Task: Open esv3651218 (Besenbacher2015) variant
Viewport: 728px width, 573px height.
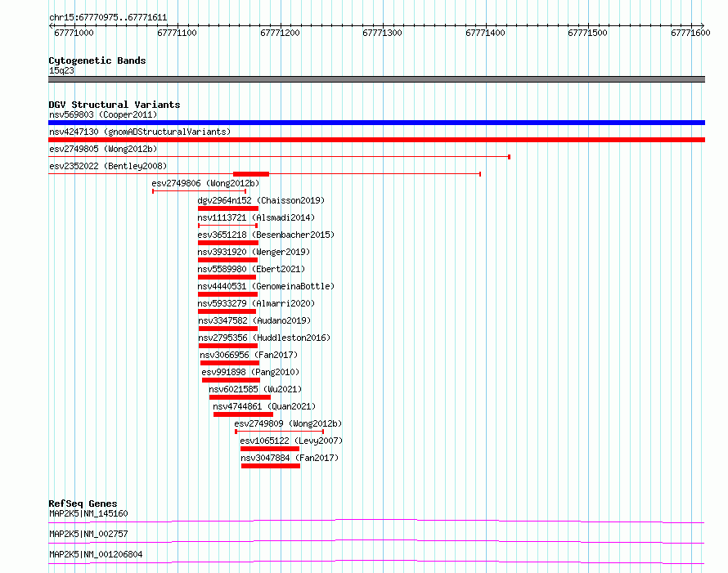Action: [266, 235]
